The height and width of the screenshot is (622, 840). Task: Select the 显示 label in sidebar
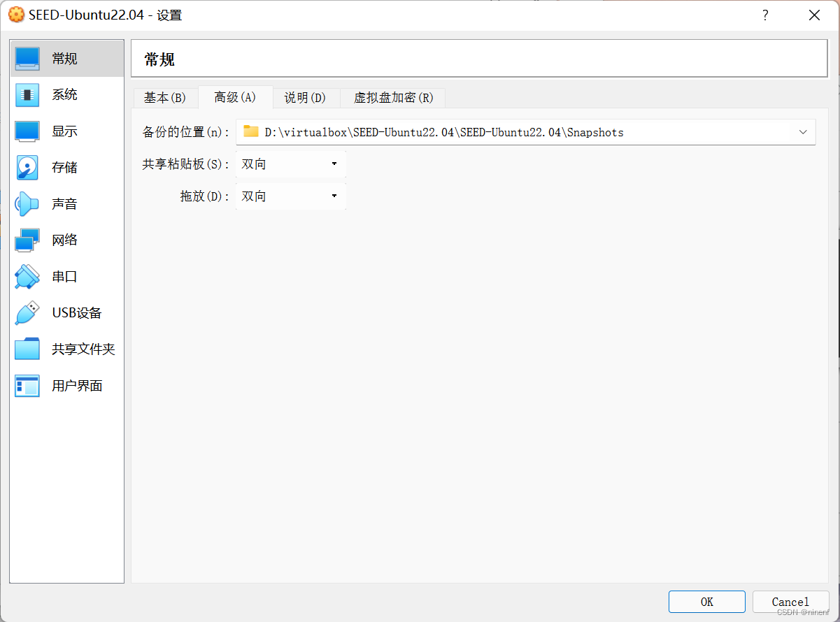[64, 131]
